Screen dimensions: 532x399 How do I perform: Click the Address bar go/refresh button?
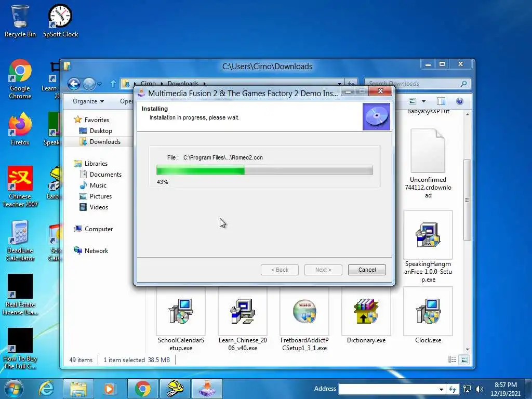point(453,389)
